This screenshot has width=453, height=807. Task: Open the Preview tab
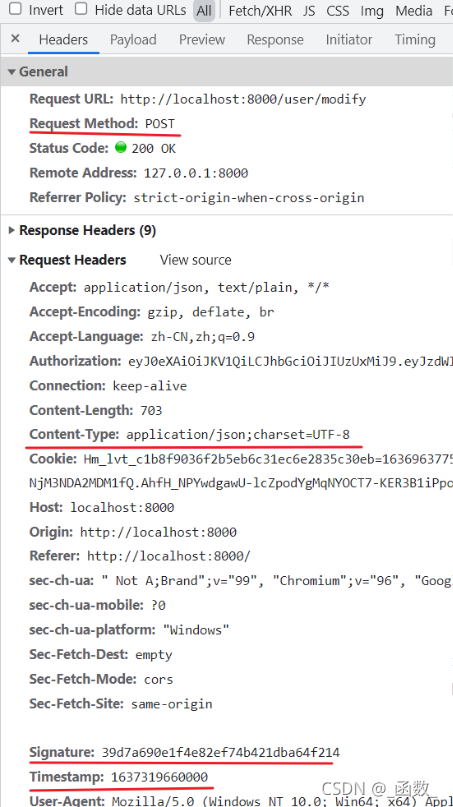point(202,40)
